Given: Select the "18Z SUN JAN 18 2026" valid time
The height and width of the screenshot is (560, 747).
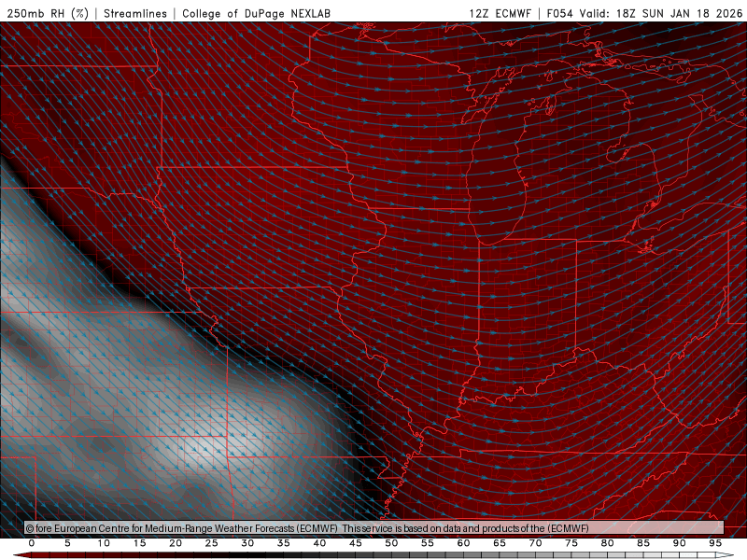Looking at the screenshot, I should click(680, 13).
